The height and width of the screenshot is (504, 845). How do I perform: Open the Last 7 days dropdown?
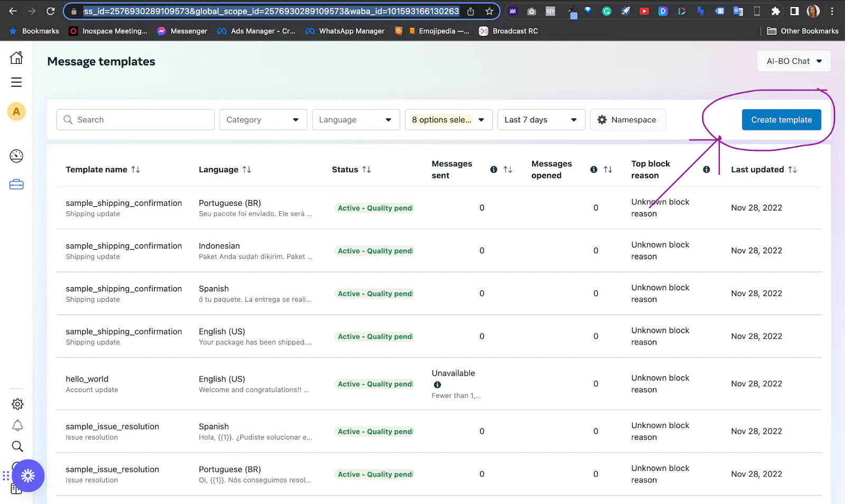tap(541, 120)
